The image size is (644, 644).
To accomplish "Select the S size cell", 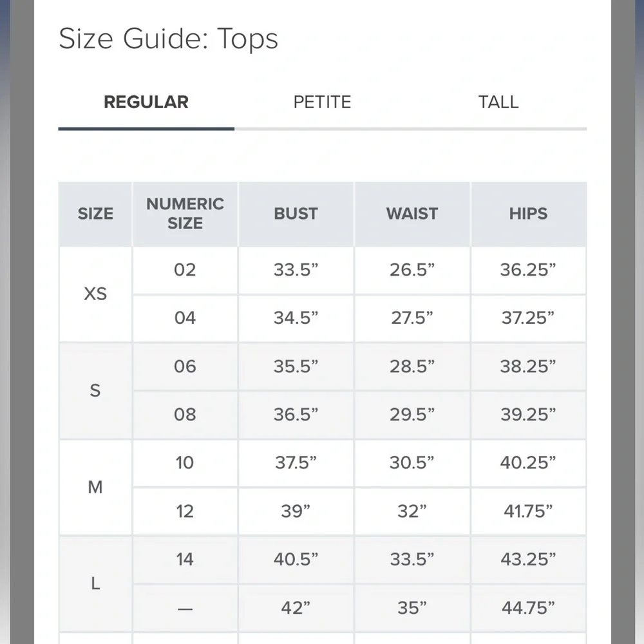I will 96,391.
